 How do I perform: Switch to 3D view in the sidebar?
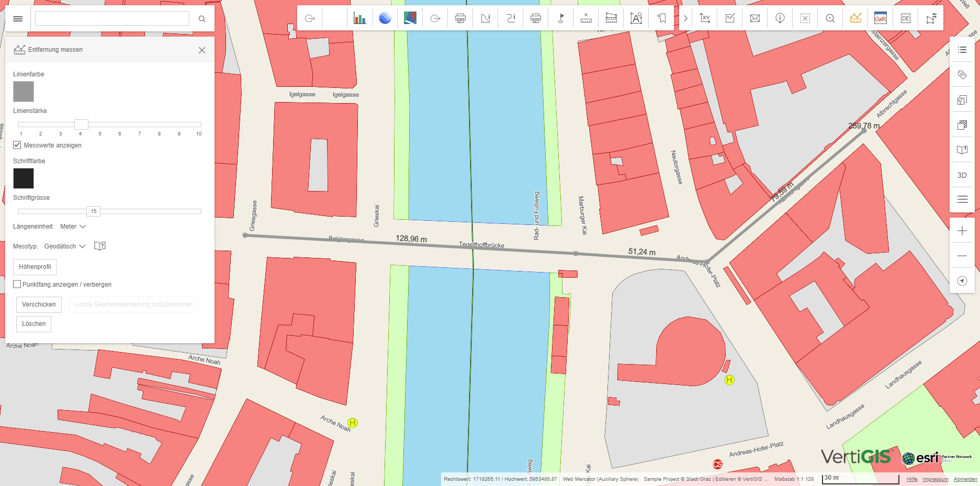pos(962,175)
